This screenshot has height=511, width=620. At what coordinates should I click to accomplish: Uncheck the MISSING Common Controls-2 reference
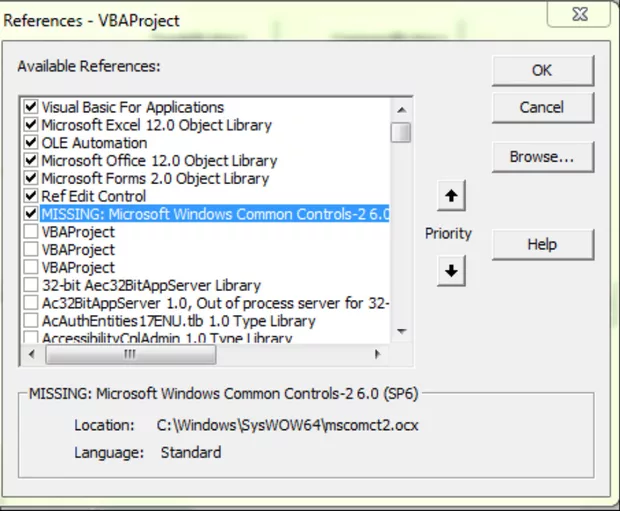(31, 214)
